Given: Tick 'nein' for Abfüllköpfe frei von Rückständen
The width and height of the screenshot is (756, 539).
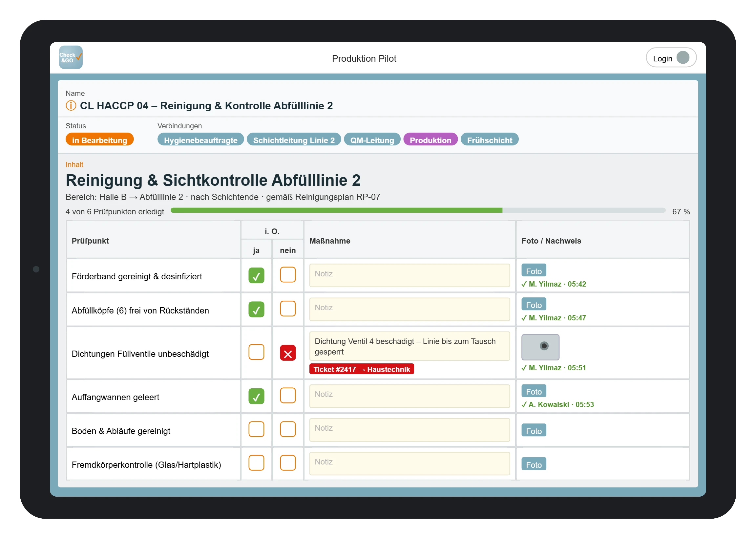Looking at the screenshot, I should [x=288, y=309].
